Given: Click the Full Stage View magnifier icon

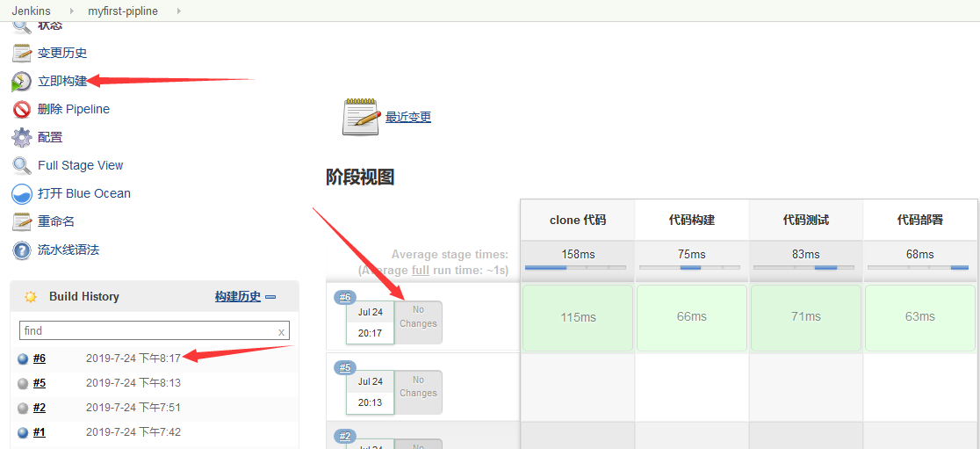Looking at the screenshot, I should coord(22,166).
